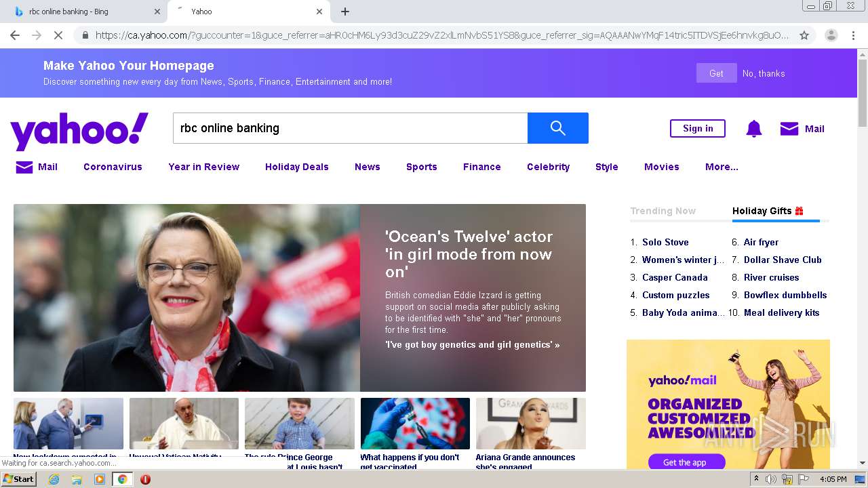Click the Action Center flag icon
Image resolution: width=868 pixels, height=488 pixels.
[803, 479]
